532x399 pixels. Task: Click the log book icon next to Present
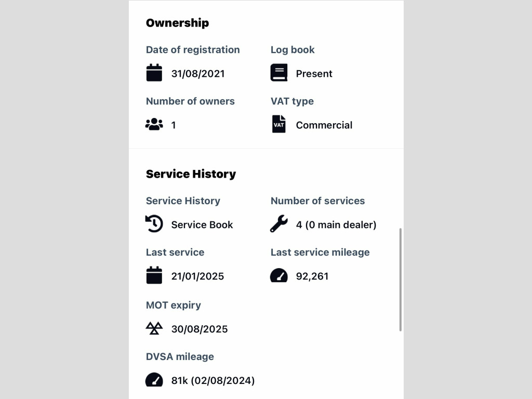(x=279, y=73)
